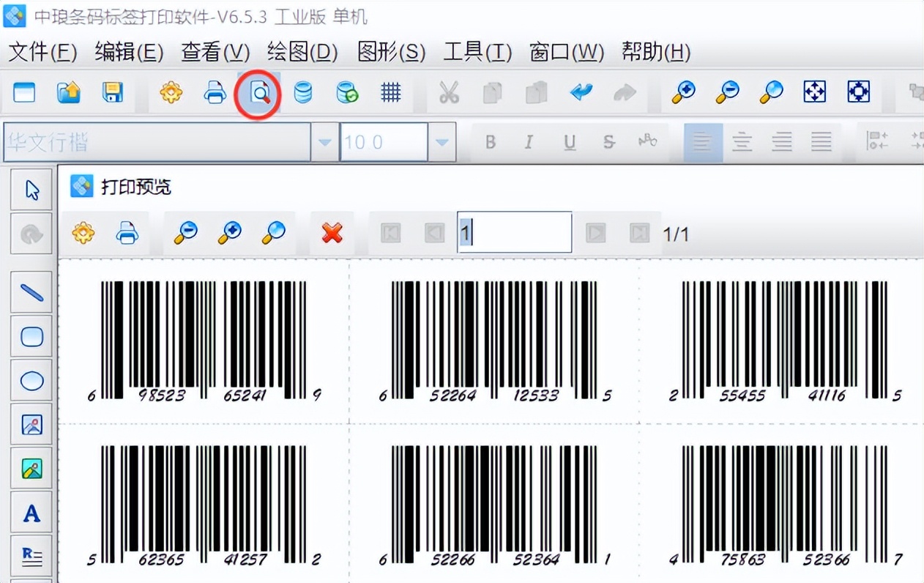
Task: Toggle italic formatting
Action: [529, 142]
